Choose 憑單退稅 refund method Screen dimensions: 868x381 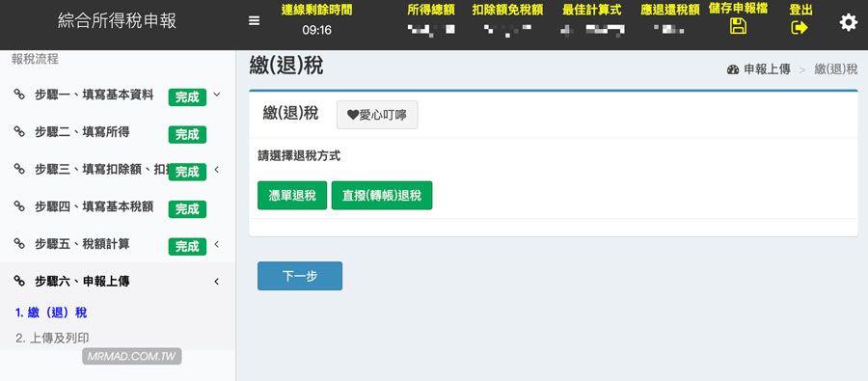pyautogui.click(x=292, y=196)
